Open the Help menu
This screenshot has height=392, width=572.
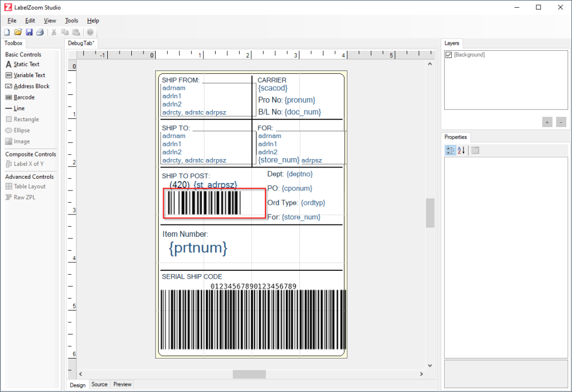pos(93,21)
